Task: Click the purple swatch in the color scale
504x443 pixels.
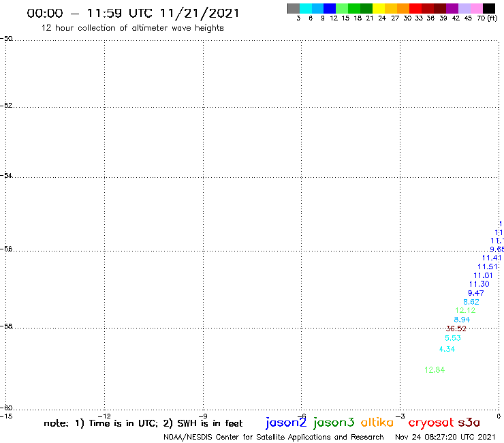Action: click(x=452, y=8)
